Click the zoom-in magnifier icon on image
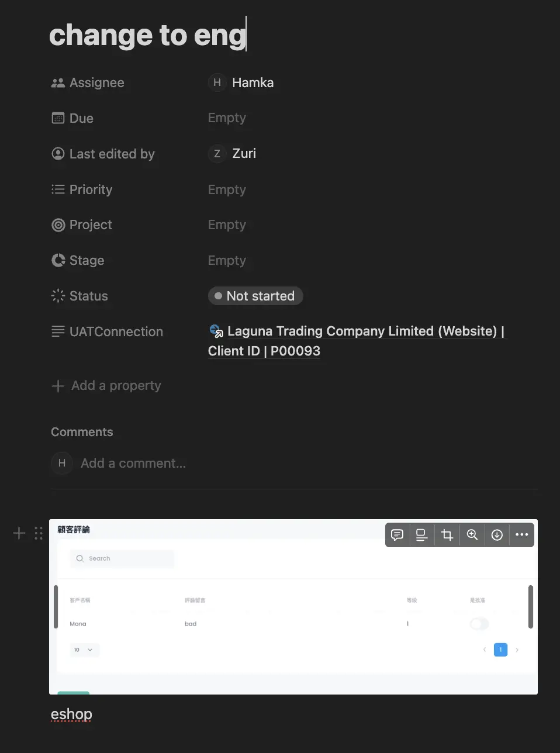Viewport: 560px width, 753px height. pyautogui.click(x=472, y=535)
